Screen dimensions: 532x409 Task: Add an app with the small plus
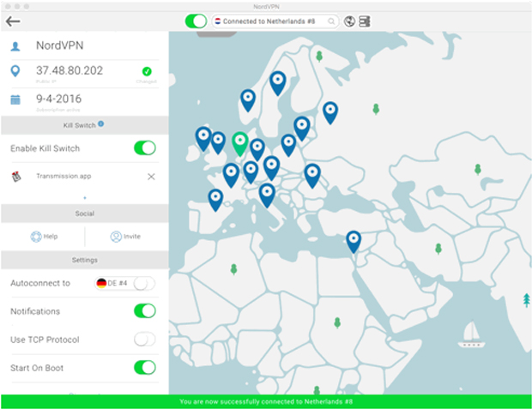point(85,198)
